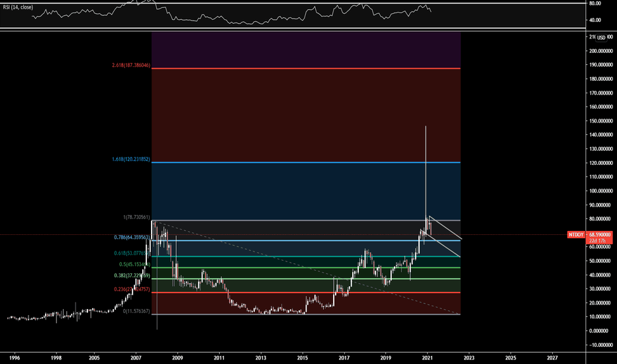
Task: Click the red 0.236 Fibonacci retracement line
Action: 306,293
